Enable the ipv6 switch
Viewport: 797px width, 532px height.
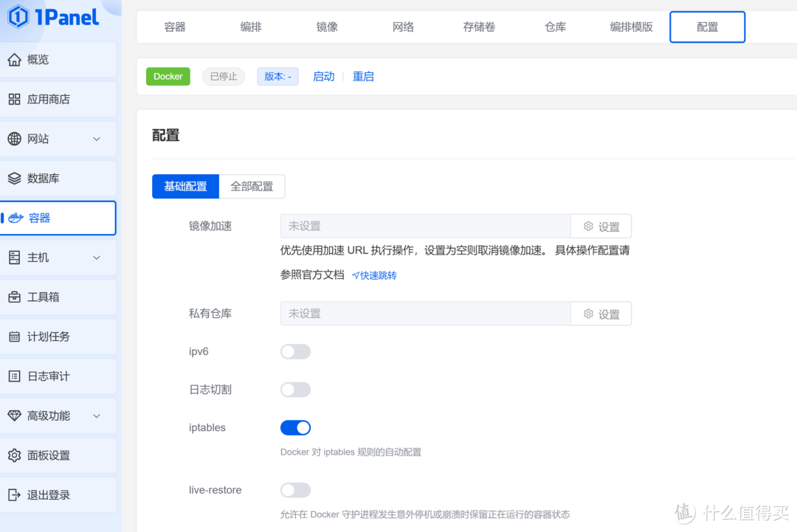295,352
